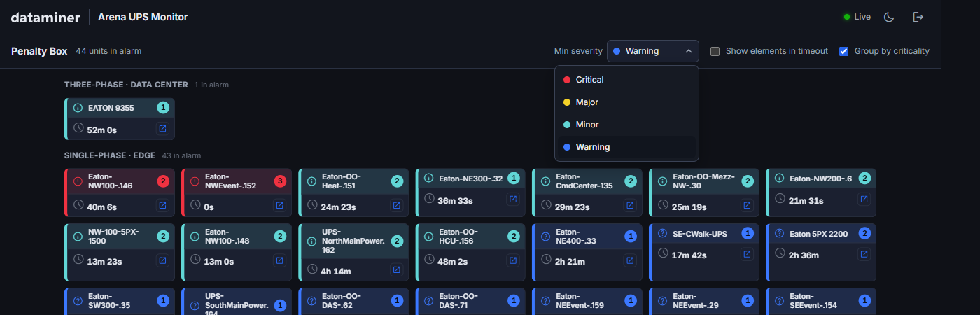Click alarm count badge 3 on Eaton-NWEvent-.152
This screenshot has width=980, height=315.
click(280, 181)
